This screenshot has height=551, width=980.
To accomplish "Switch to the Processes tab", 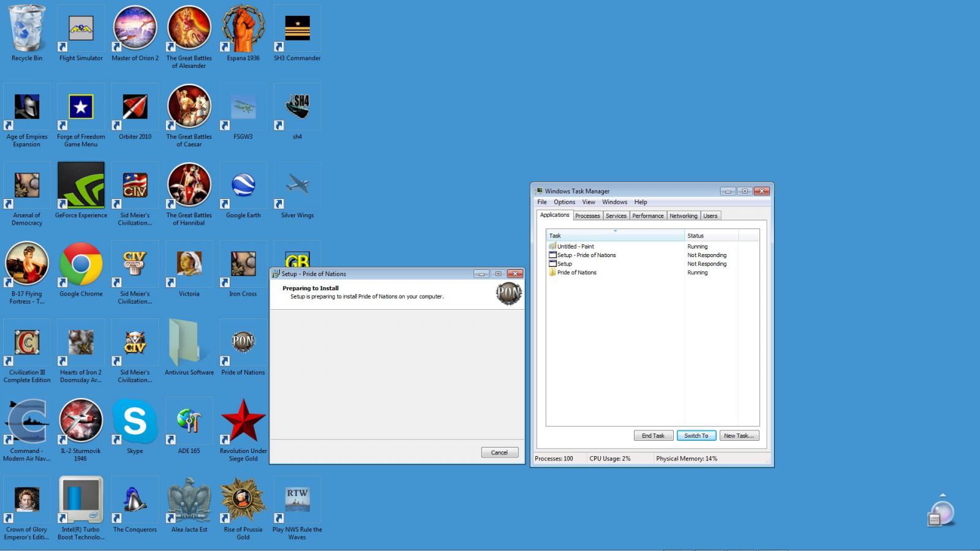I will [587, 216].
